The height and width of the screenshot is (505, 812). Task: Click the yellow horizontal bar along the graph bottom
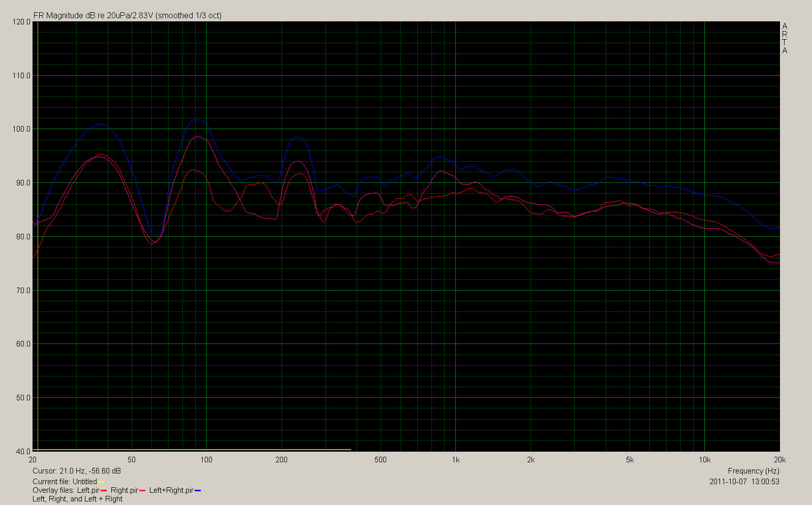coord(192,450)
